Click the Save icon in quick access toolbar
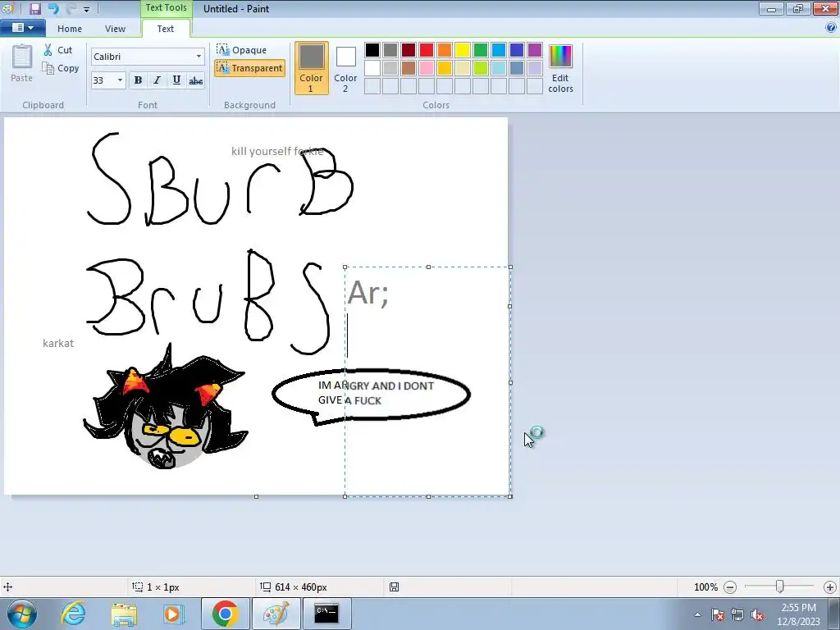The image size is (840, 630). point(34,8)
